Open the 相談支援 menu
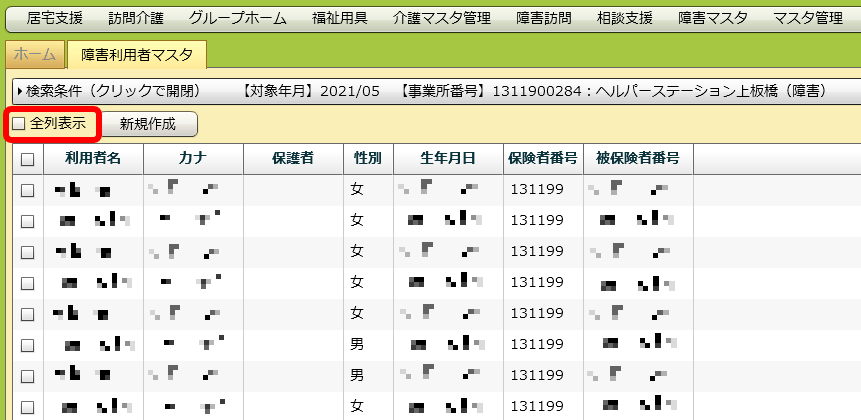The image size is (861, 420). coord(625,18)
